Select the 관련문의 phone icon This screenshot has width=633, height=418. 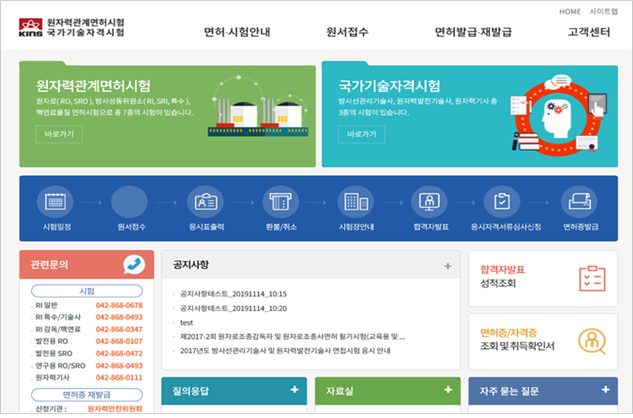pos(134,265)
